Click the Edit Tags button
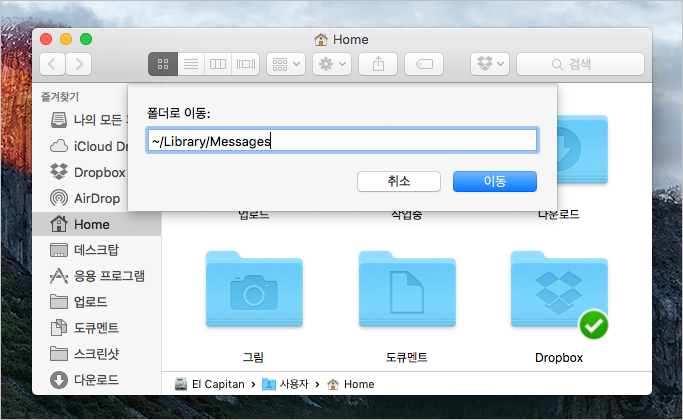This screenshot has height=420, width=683. point(424,64)
